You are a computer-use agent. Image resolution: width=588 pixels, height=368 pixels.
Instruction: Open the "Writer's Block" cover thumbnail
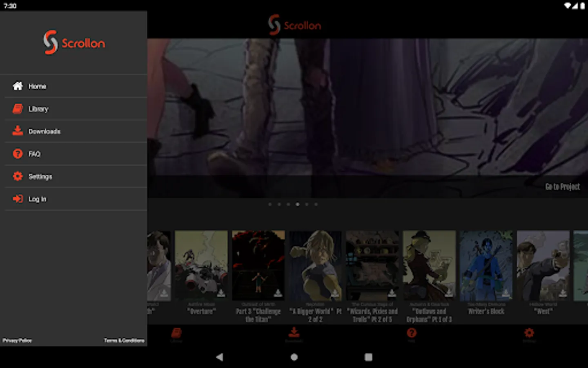point(486,265)
